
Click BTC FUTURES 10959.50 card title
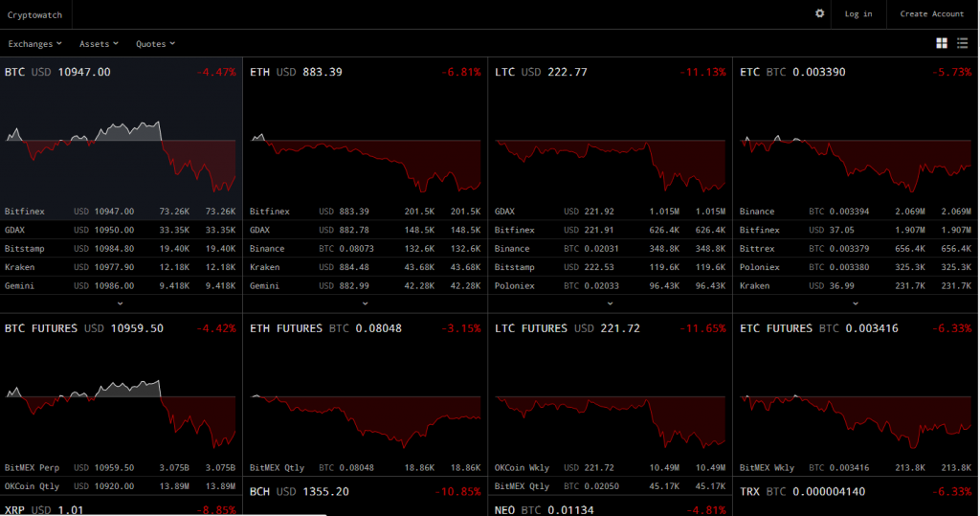[x=84, y=328]
